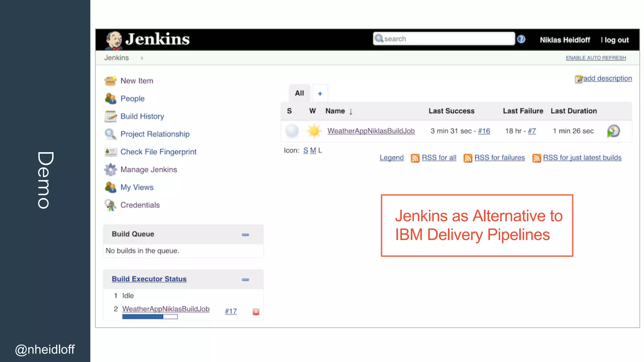
Task: Click the My Views icon
Action: 110,187
